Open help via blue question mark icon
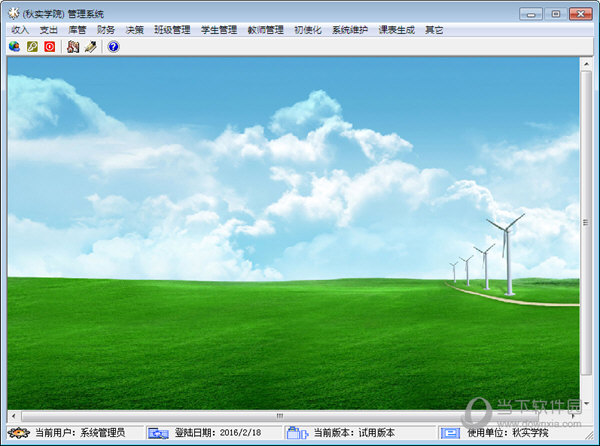 click(x=113, y=47)
